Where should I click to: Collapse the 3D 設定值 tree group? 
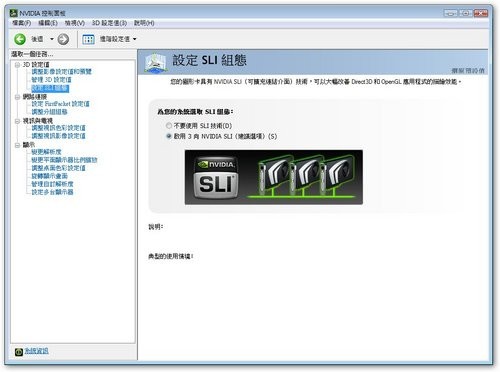[17, 65]
